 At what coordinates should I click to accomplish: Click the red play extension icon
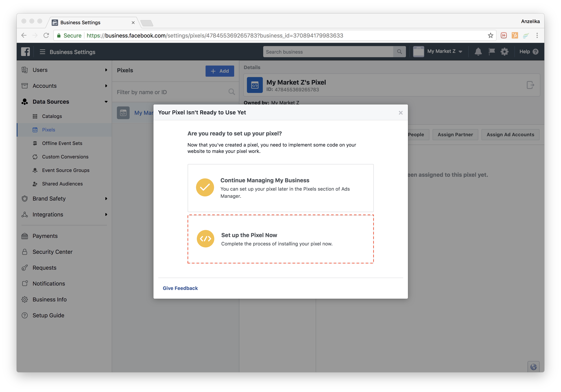coord(504,36)
